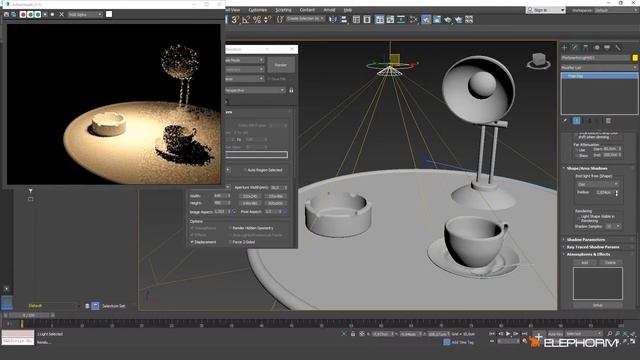Open the Help menu
Screen dimensions: 640x360
(x=348, y=10)
